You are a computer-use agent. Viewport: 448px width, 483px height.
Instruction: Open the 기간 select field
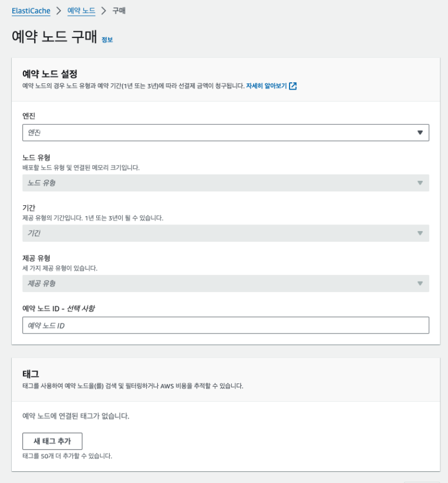(x=218, y=233)
